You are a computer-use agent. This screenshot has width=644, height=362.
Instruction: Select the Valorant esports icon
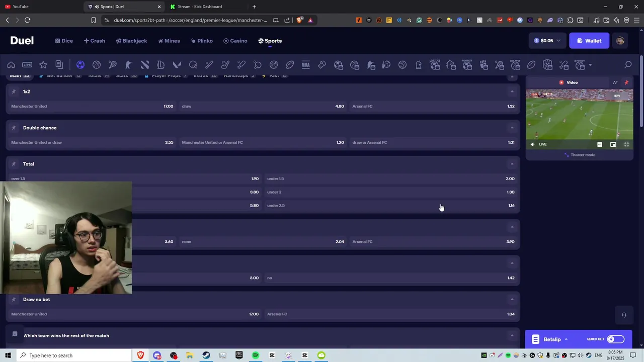(177, 65)
